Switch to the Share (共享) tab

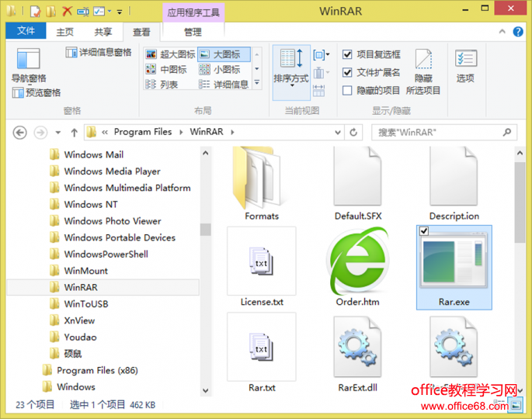(x=103, y=33)
